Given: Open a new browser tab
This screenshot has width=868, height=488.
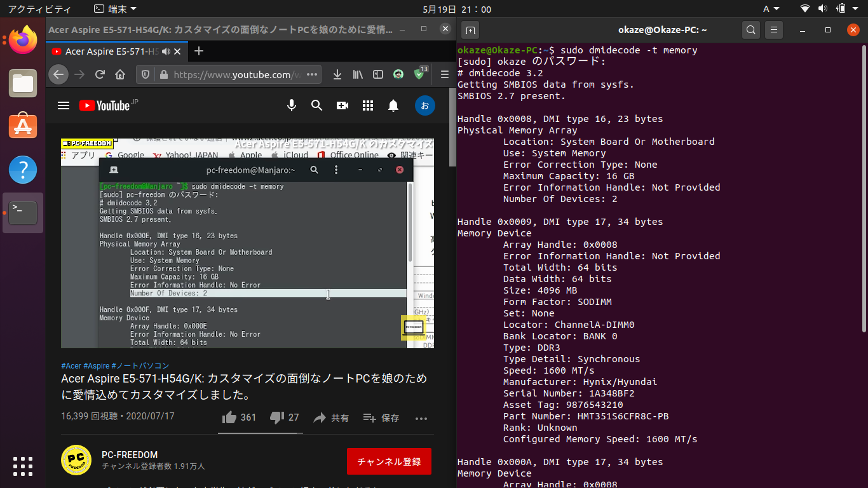Looking at the screenshot, I should [199, 51].
